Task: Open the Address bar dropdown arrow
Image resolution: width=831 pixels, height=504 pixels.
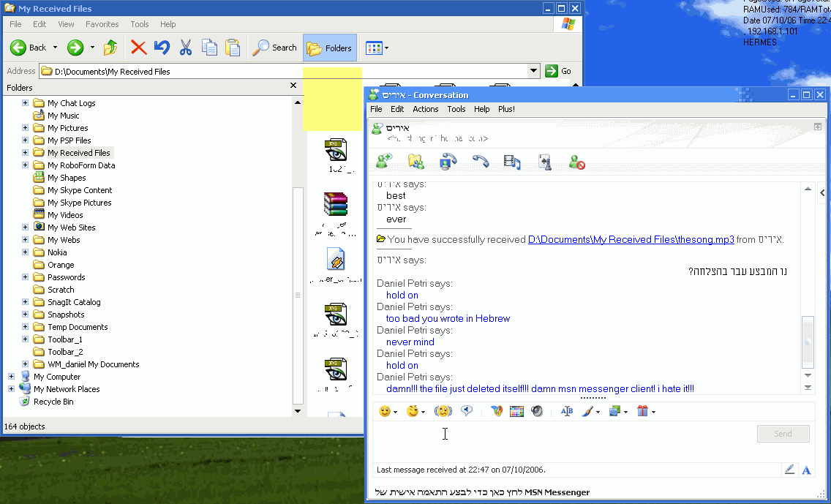Action: (x=534, y=71)
